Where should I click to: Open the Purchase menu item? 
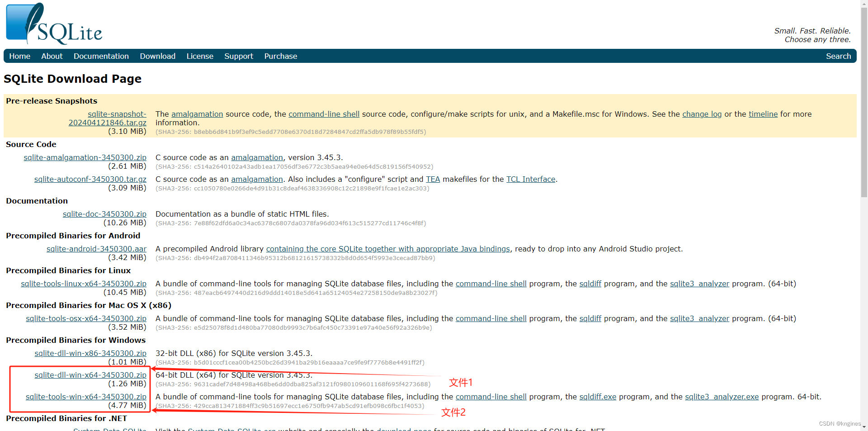(x=281, y=56)
